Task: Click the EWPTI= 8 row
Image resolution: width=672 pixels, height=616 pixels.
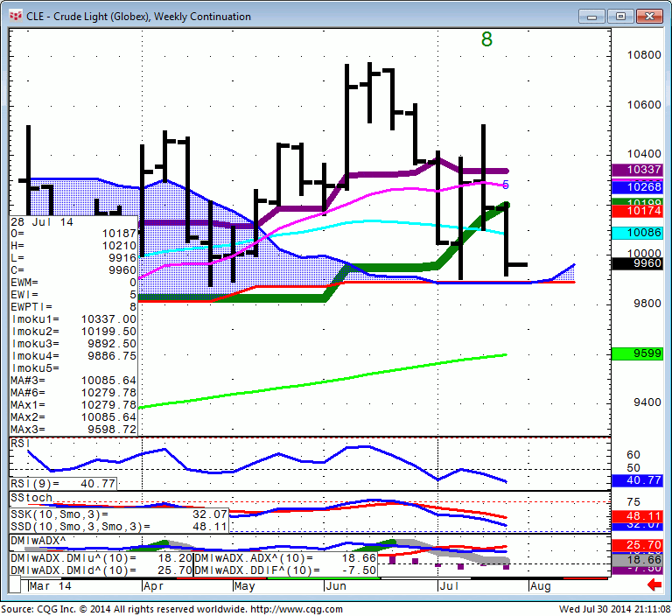Action: (x=73, y=307)
